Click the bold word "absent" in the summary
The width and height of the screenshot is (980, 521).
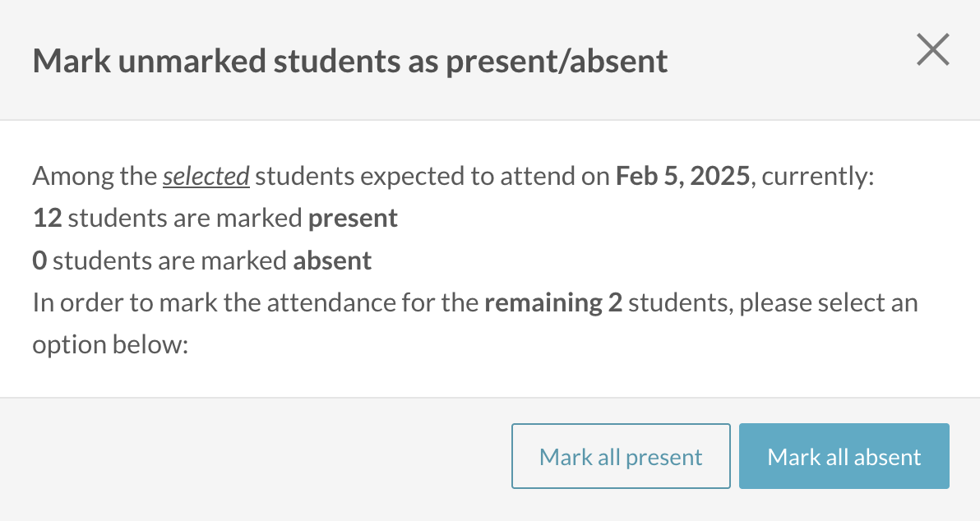(332, 261)
